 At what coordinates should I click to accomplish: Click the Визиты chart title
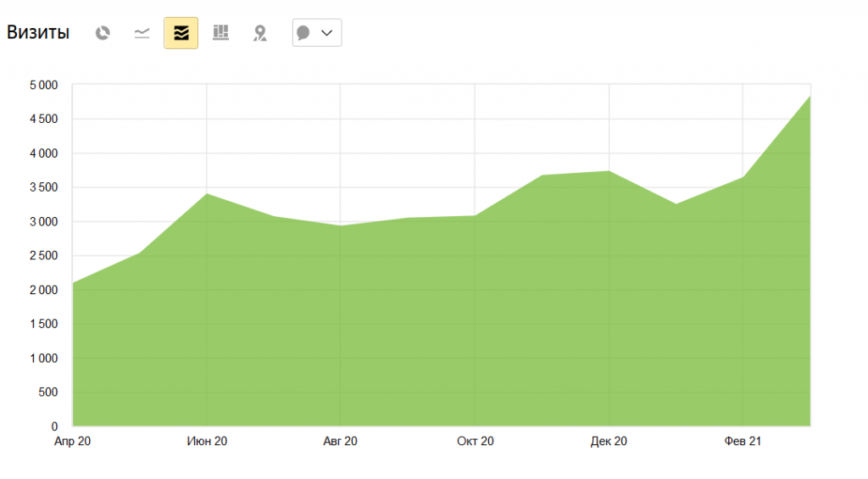[x=38, y=33]
